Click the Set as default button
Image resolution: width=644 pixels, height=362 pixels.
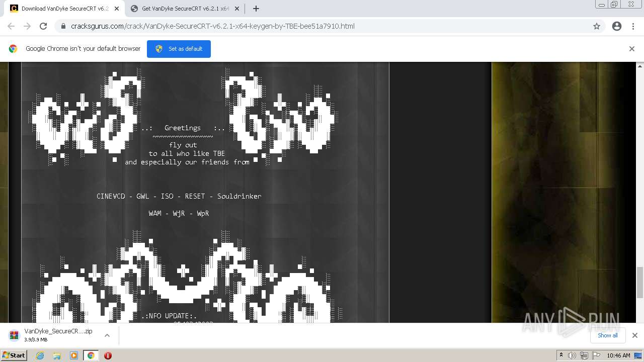(179, 49)
